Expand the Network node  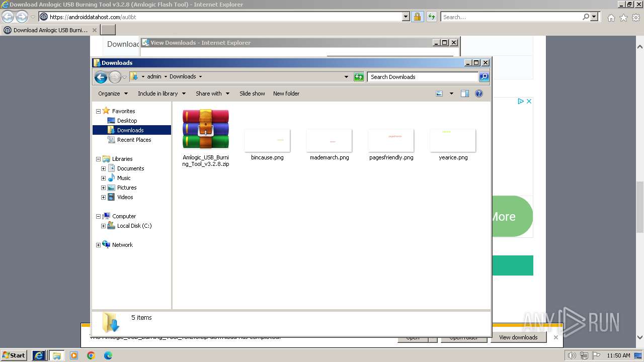coord(98,245)
